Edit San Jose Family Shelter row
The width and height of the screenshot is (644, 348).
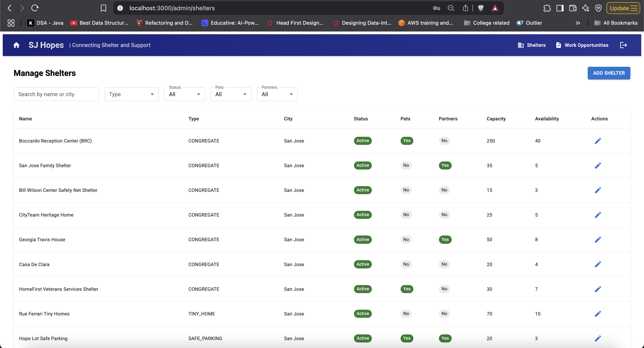click(x=598, y=165)
